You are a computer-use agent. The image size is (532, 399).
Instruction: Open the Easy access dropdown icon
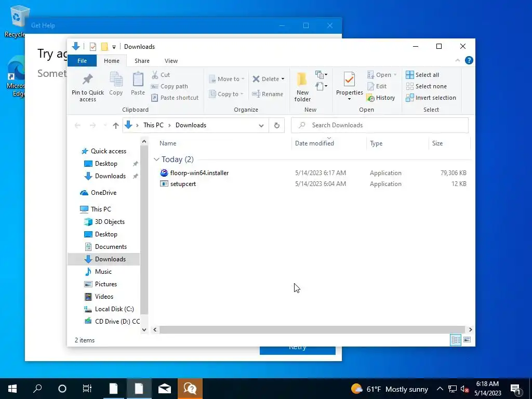pyautogui.click(x=321, y=86)
